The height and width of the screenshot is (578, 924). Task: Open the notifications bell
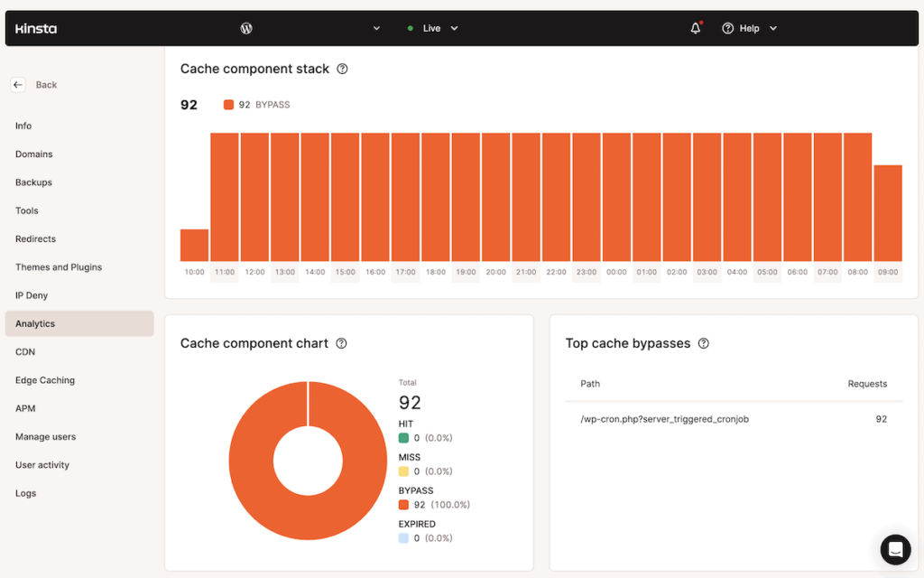coord(695,28)
